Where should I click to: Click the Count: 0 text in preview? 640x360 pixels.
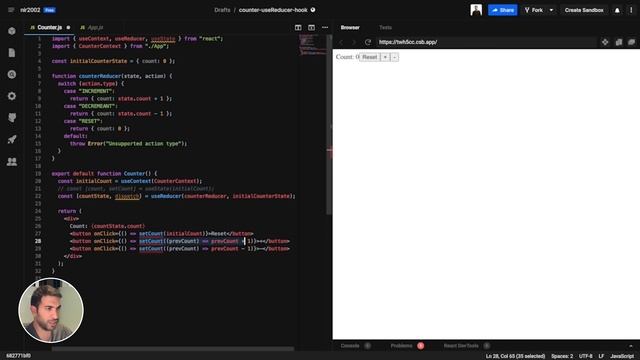(x=347, y=57)
